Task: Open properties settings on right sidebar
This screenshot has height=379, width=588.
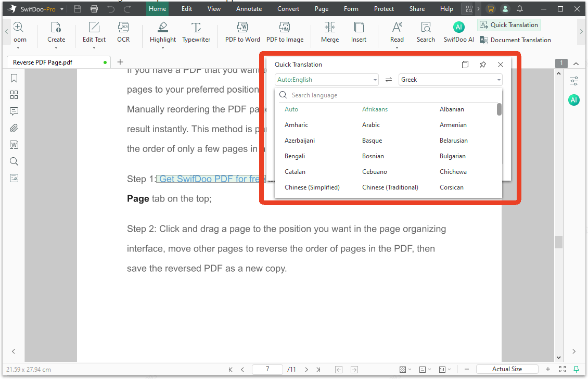Action: [x=574, y=81]
